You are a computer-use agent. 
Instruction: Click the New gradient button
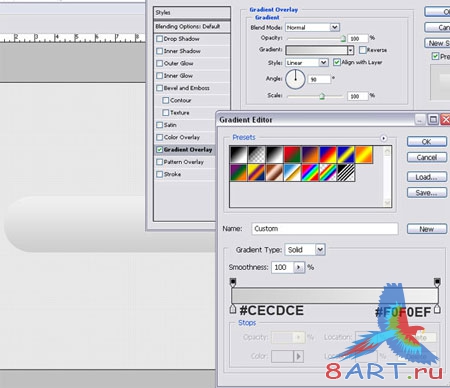[427, 229]
